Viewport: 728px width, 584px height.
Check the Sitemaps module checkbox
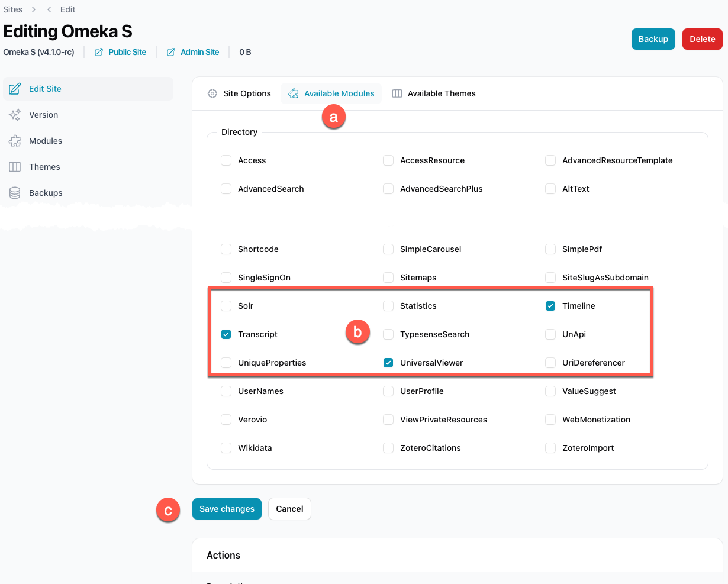click(x=388, y=278)
